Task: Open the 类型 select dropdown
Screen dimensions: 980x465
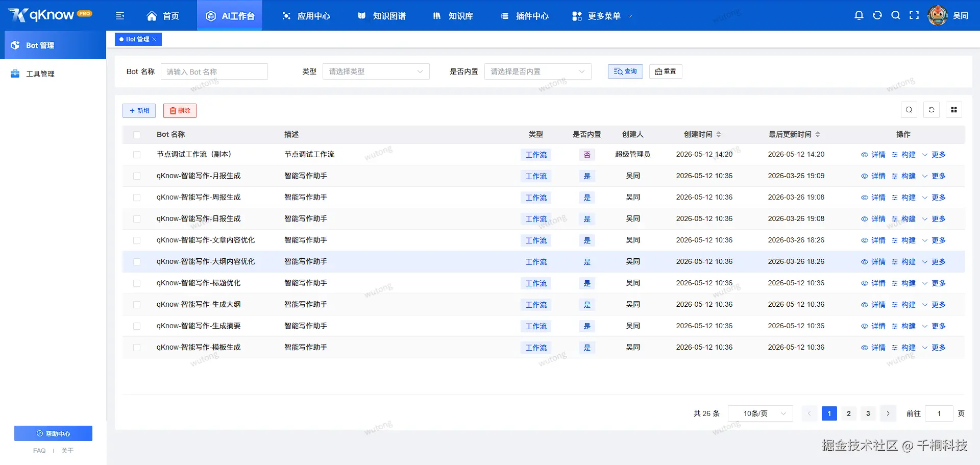Action: click(x=376, y=71)
